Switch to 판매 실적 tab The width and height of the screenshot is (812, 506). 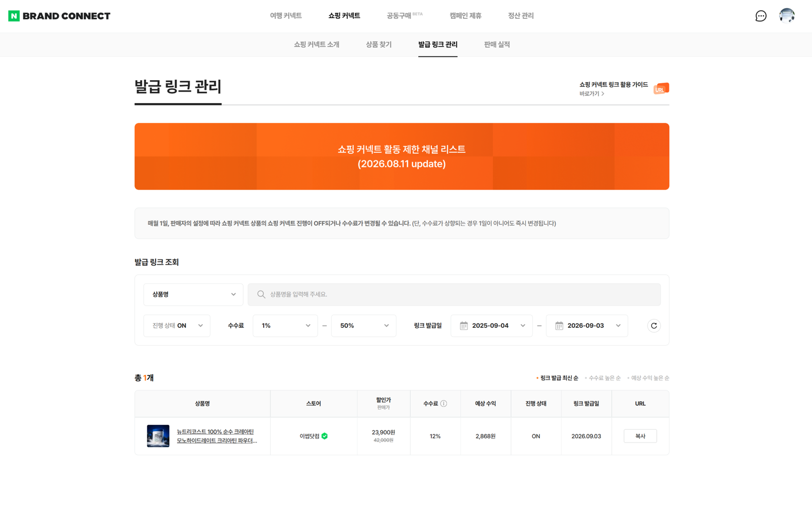[x=497, y=45]
